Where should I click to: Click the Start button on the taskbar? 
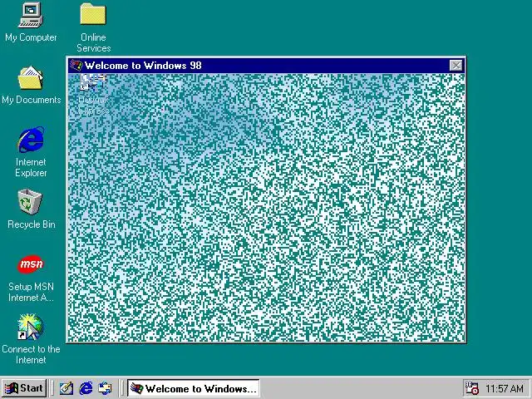point(24,388)
